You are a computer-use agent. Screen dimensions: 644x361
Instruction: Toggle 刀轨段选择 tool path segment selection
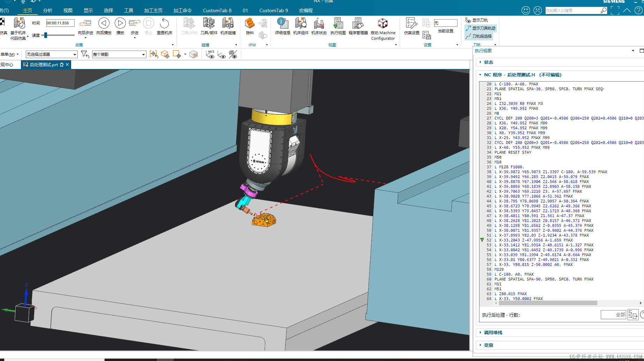479,36
